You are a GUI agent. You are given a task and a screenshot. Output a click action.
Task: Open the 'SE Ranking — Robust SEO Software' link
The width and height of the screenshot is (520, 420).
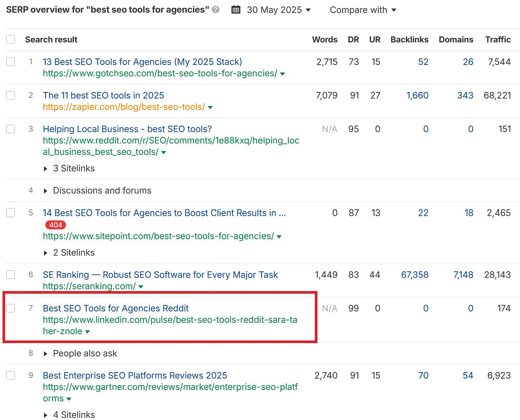160,274
